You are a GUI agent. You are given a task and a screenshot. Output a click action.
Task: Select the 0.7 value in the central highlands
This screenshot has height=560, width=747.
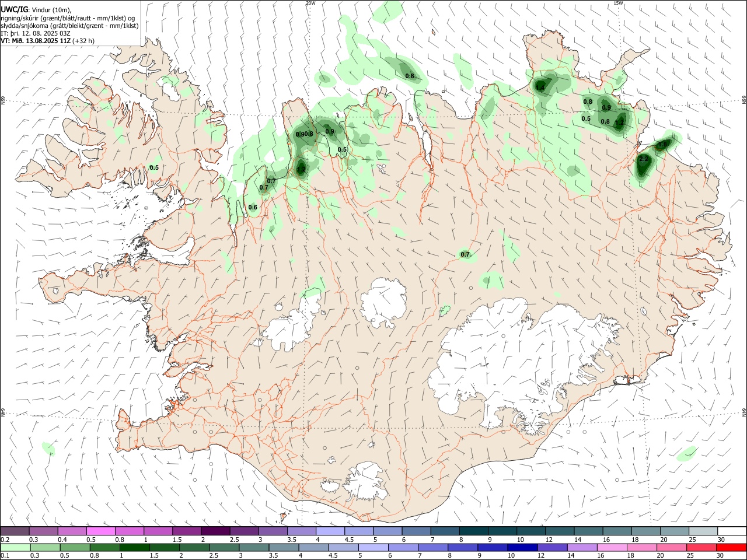tap(465, 255)
